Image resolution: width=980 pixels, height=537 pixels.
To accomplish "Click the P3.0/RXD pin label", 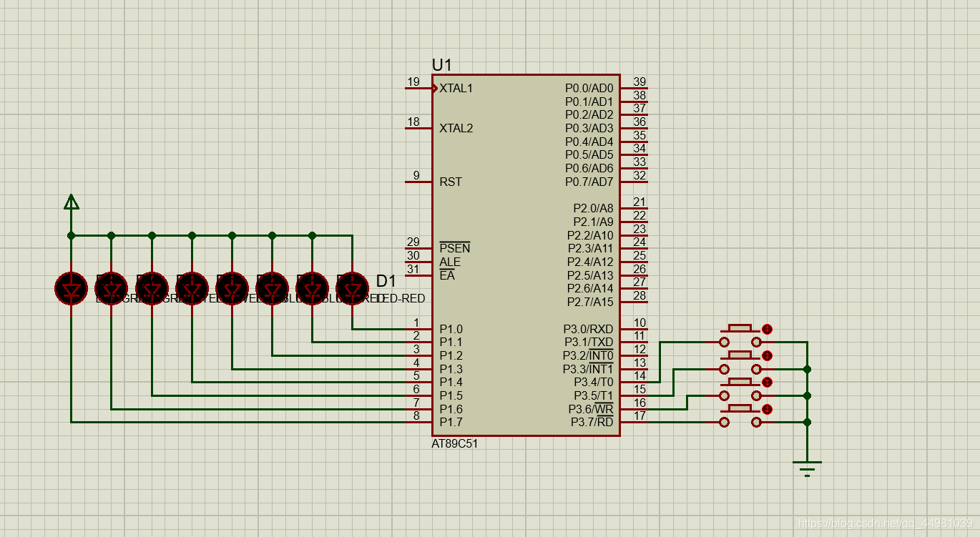I will tap(588, 329).
